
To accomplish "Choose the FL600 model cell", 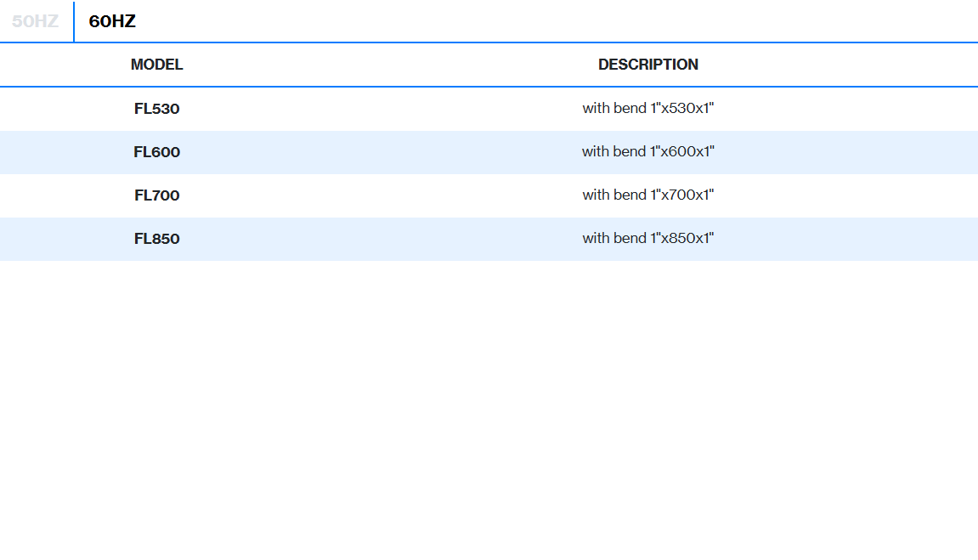I will point(157,152).
